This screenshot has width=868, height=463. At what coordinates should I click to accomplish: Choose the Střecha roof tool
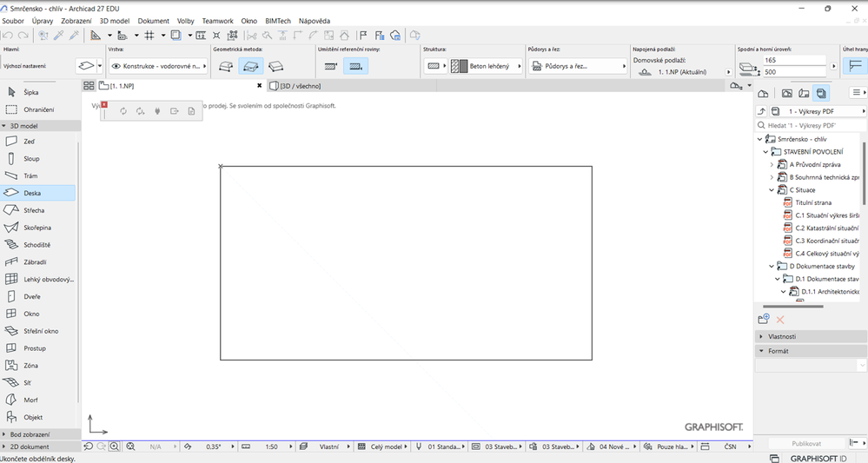pos(33,210)
